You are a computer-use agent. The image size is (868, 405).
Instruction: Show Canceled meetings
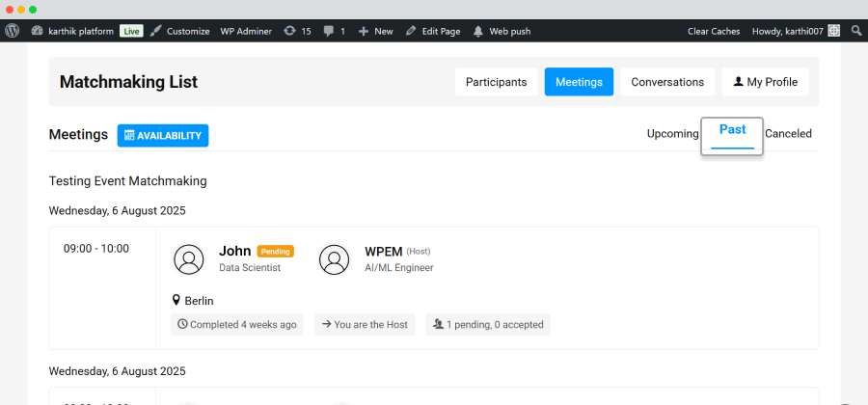788,133
